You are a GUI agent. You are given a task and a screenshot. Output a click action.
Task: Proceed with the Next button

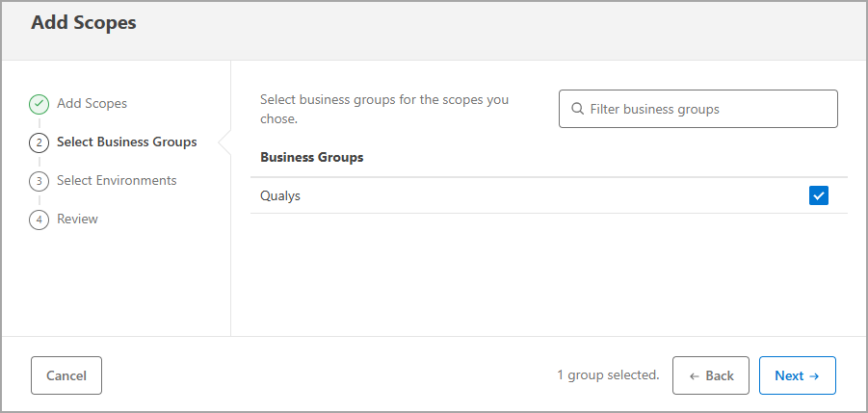797,375
